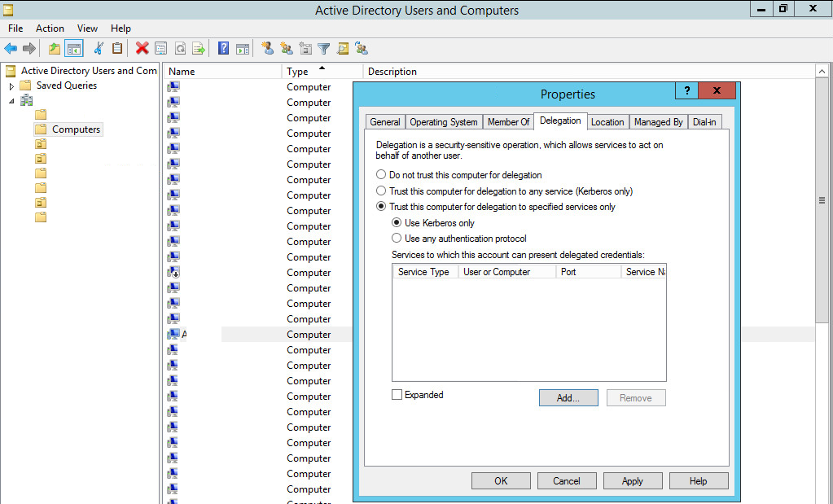The image size is (833, 504).
Task: Click the Create new user icon
Action: (x=267, y=49)
